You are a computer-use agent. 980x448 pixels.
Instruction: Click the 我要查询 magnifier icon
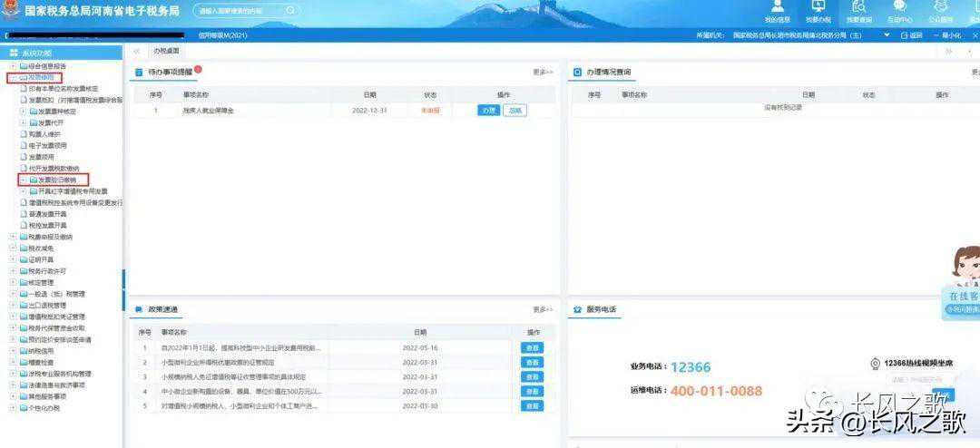(x=858, y=9)
